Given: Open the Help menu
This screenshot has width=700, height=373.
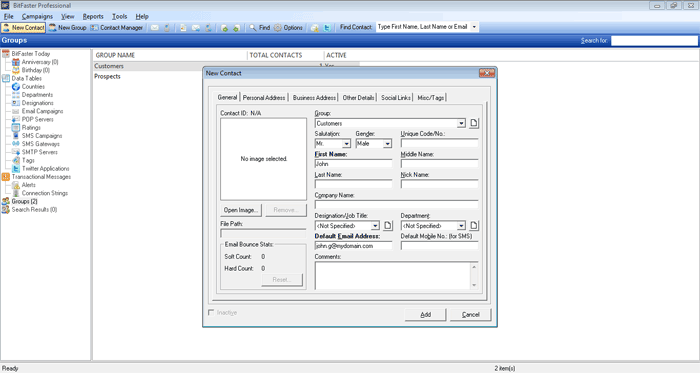Looking at the screenshot, I should click(142, 17).
